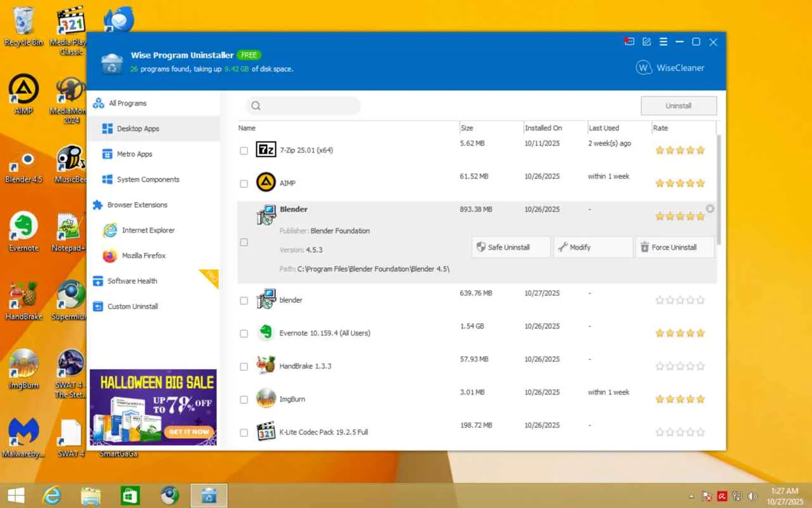
Task: Click the Evernote elephant icon in the program list
Action: click(x=266, y=333)
